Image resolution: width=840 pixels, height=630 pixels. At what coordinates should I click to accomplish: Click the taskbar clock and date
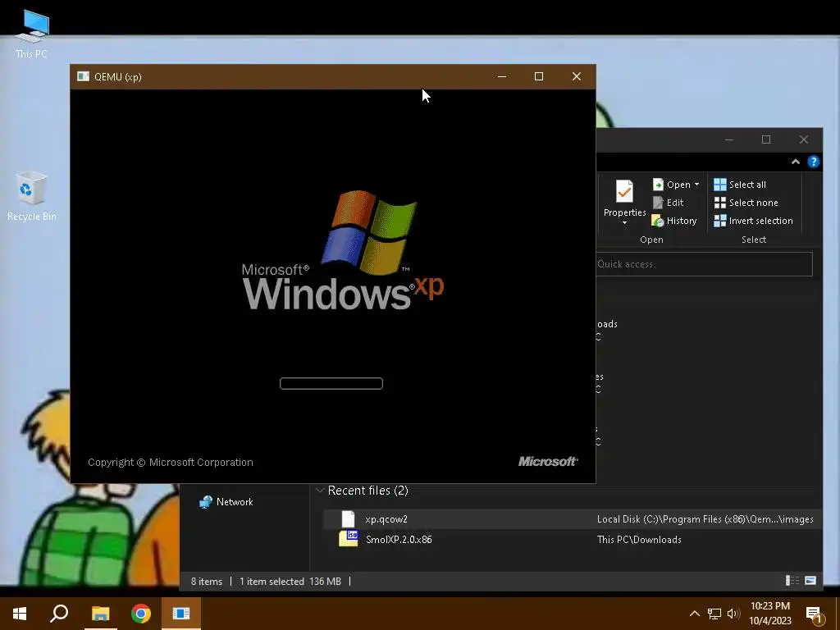pyautogui.click(x=769, y=614)
